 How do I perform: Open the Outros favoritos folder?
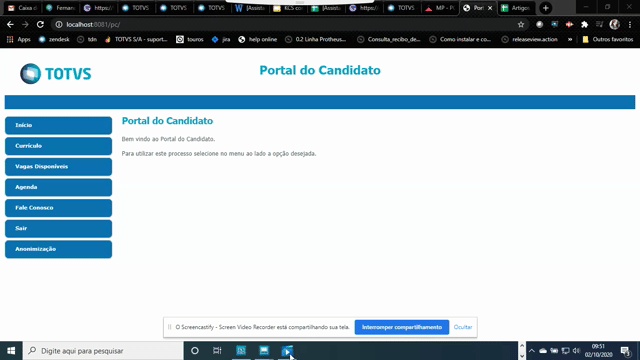tap(608, 40)
